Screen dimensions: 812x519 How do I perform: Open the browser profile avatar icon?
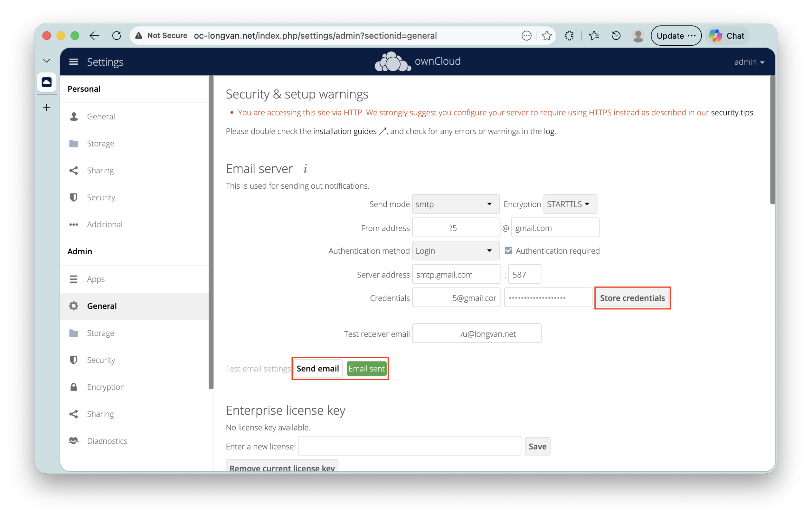pos(638,36)
